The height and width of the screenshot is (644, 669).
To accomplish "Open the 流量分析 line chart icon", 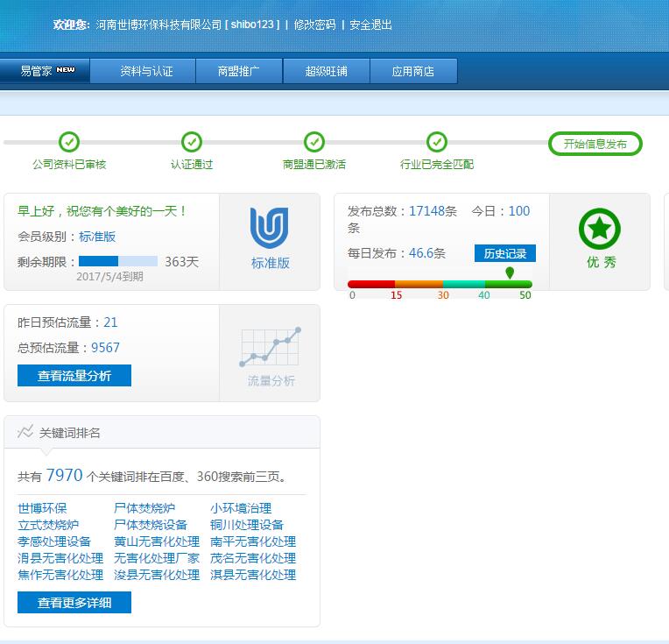I will pos(270,348).
